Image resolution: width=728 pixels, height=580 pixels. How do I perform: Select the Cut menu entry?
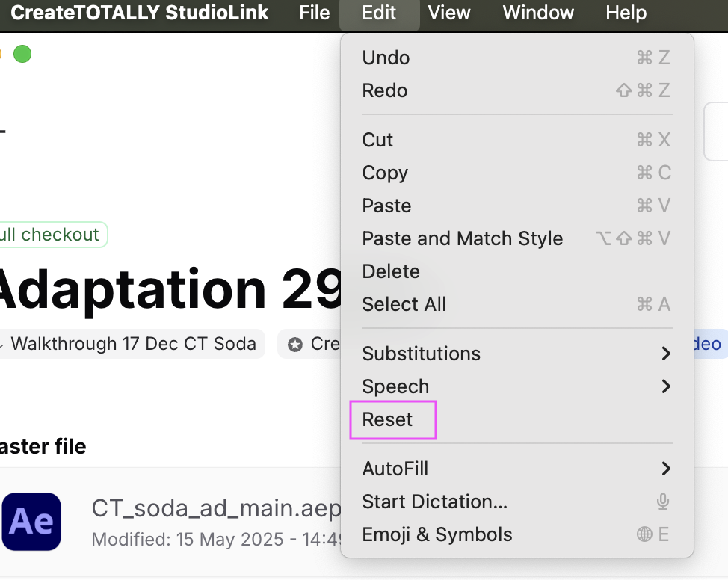tap(516, 140)
